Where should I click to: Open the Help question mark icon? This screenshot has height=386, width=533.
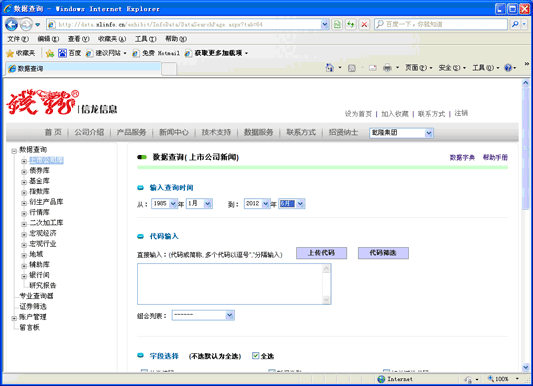(508, 68)
